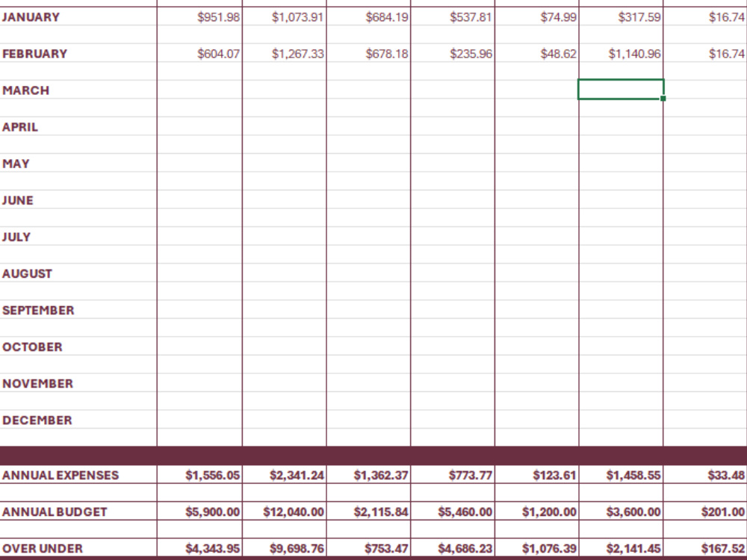Select annual budget value $5,900.00

tap(199, 512)
